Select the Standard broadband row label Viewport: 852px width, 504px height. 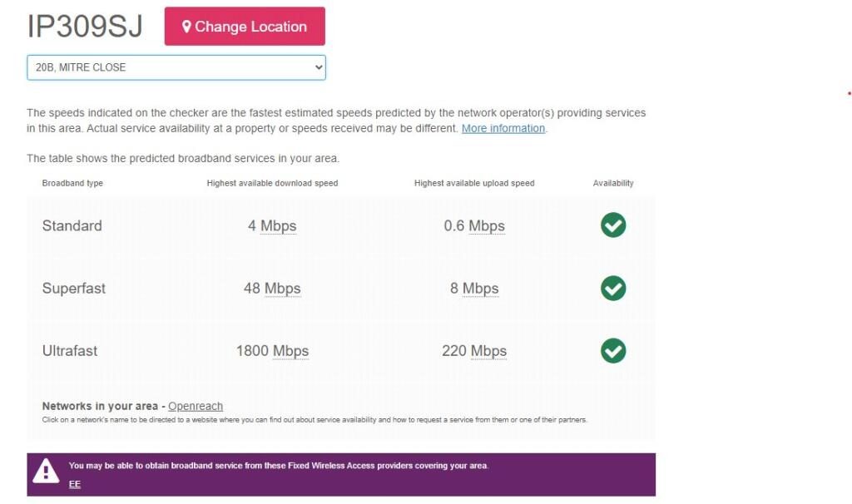72,226
